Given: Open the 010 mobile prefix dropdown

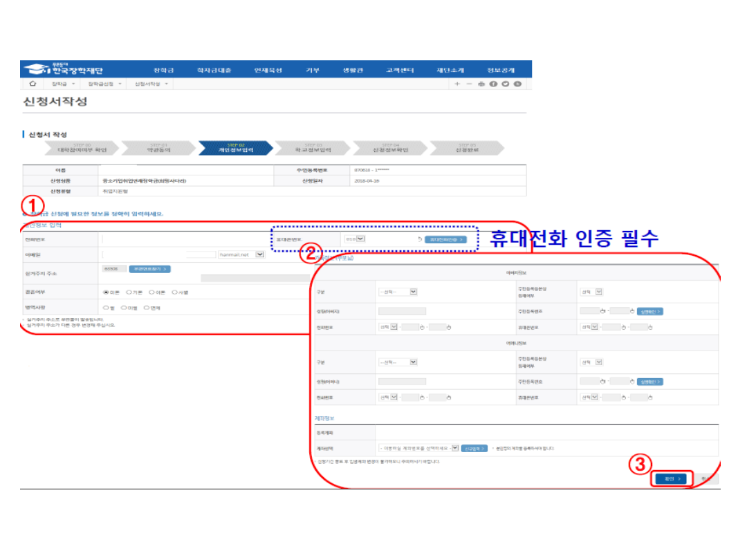Looking at the screenshot, I should click(360, 239).
